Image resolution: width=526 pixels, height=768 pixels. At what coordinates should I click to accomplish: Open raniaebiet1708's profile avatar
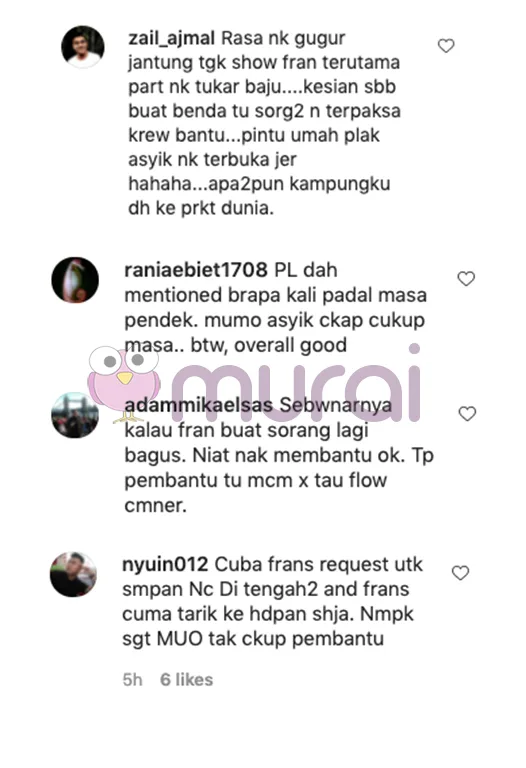75,280
